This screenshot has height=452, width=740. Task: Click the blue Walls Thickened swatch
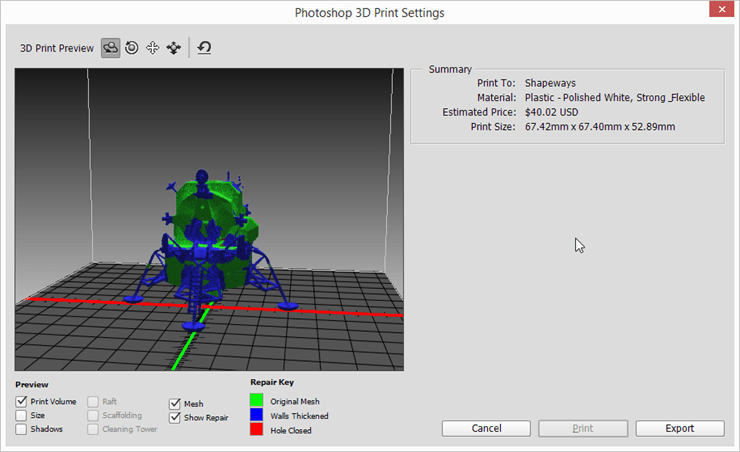click(x=256, y=415)
